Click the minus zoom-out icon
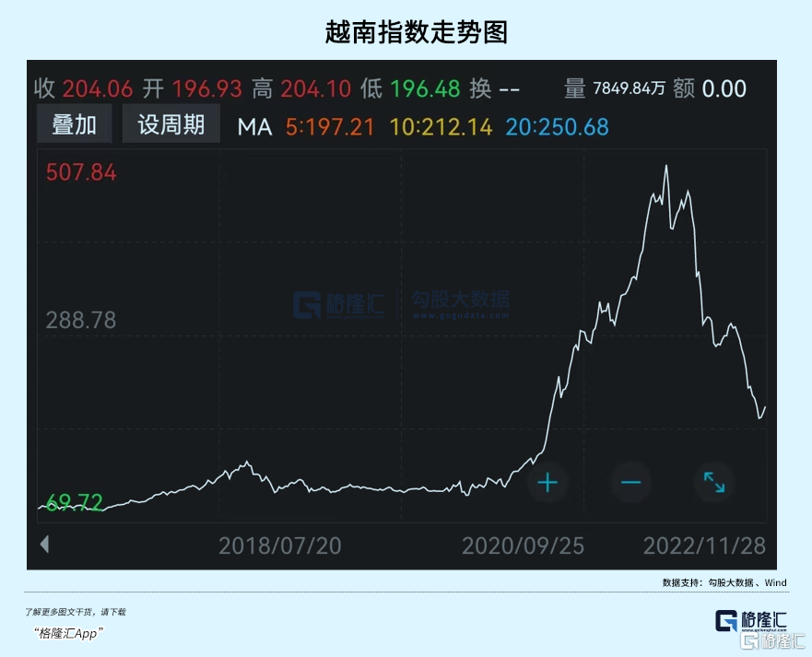Viewport: 812px width, 657px height. click(630, 483)
